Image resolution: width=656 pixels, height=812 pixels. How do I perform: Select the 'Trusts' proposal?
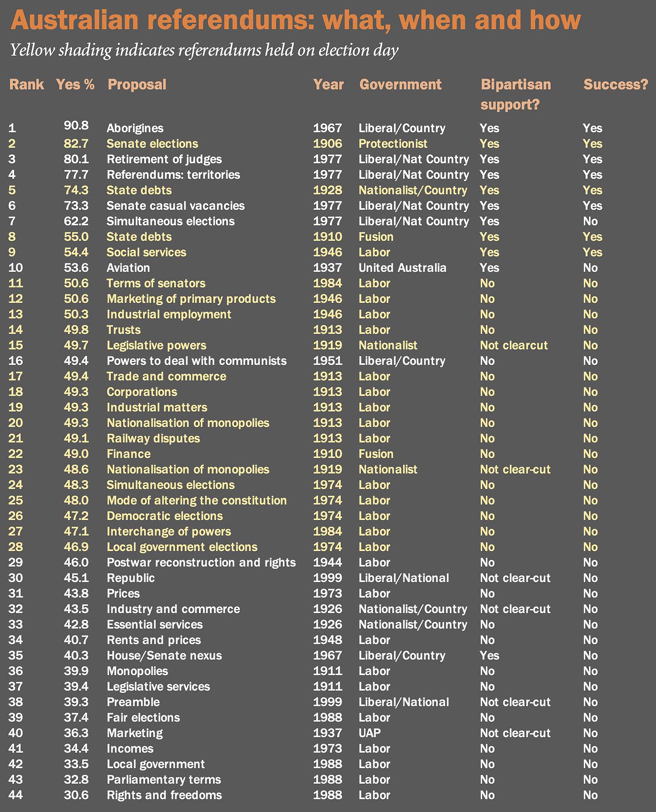tap(124, 330)
